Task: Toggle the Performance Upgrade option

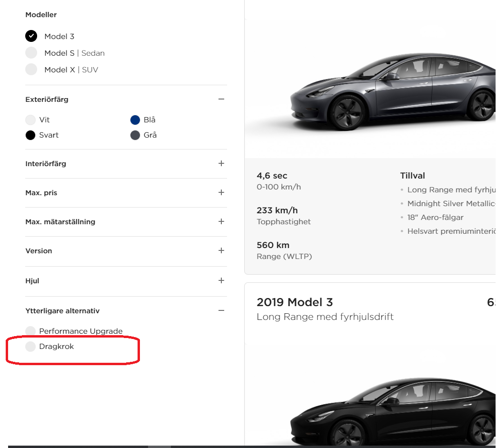Action: pyautogui.click(x=30, y=331)
